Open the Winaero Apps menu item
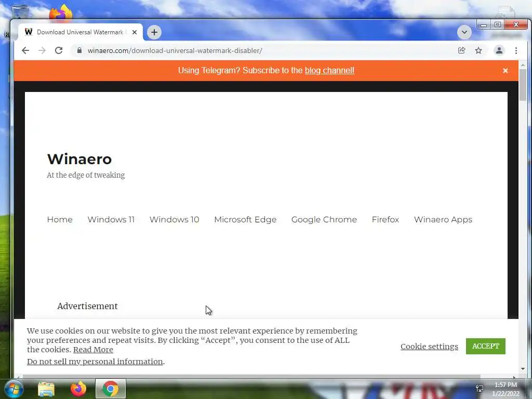This screenshot has height=399, width=532. click(x=443, y=220)
